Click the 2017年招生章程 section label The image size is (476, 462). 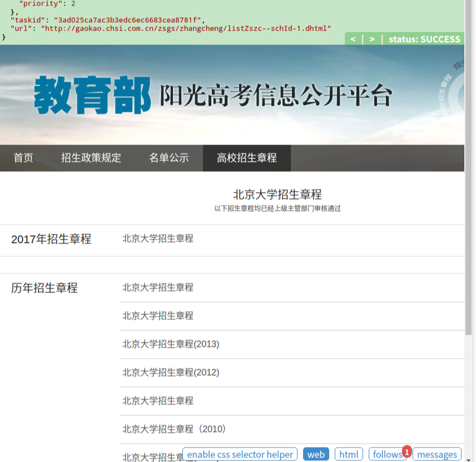tap(51, 239)
